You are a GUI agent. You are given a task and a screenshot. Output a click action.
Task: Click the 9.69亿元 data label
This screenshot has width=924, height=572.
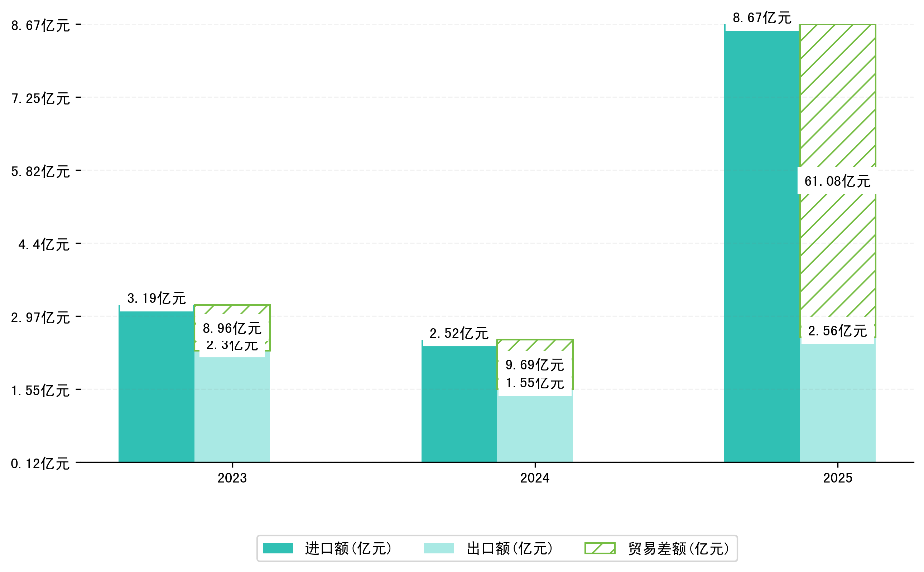pyautogui.click(x=534, y=365)
